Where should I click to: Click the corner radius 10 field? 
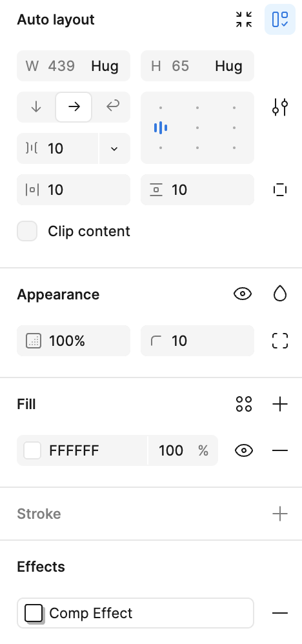point(197,341)
